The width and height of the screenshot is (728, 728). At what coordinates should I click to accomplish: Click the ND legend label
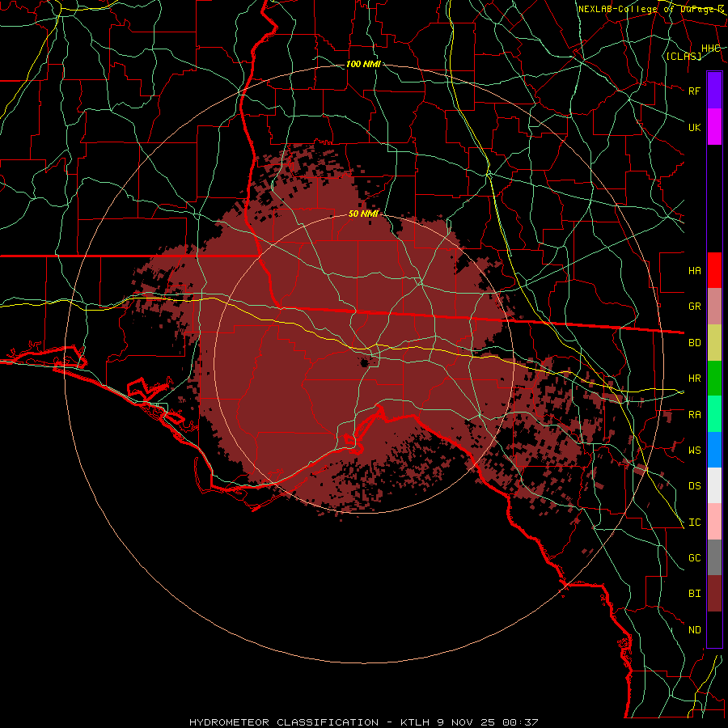694,630
